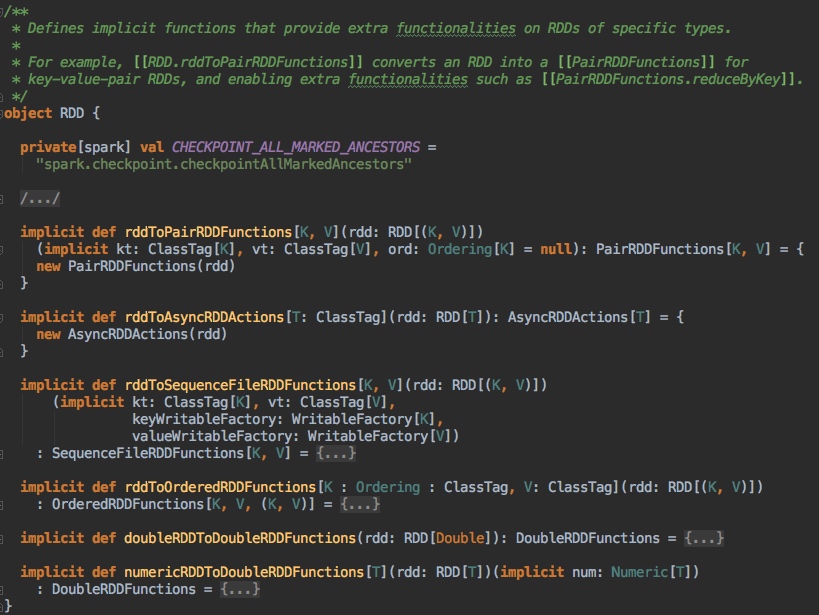The image size is (819, 615).
Task: Click 'new AsyncRDDActions(rdd)' constructor call
Action: (x=132, y=334)
